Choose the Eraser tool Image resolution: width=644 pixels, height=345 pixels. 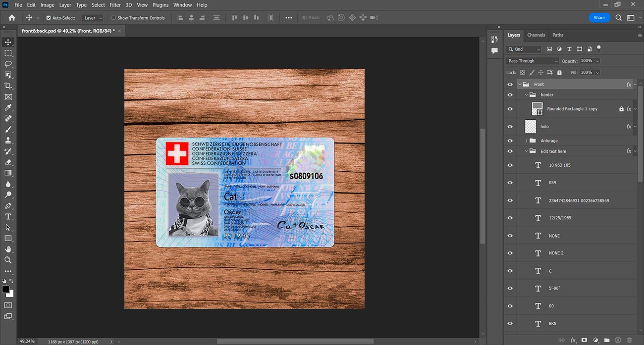pos(8,162)
